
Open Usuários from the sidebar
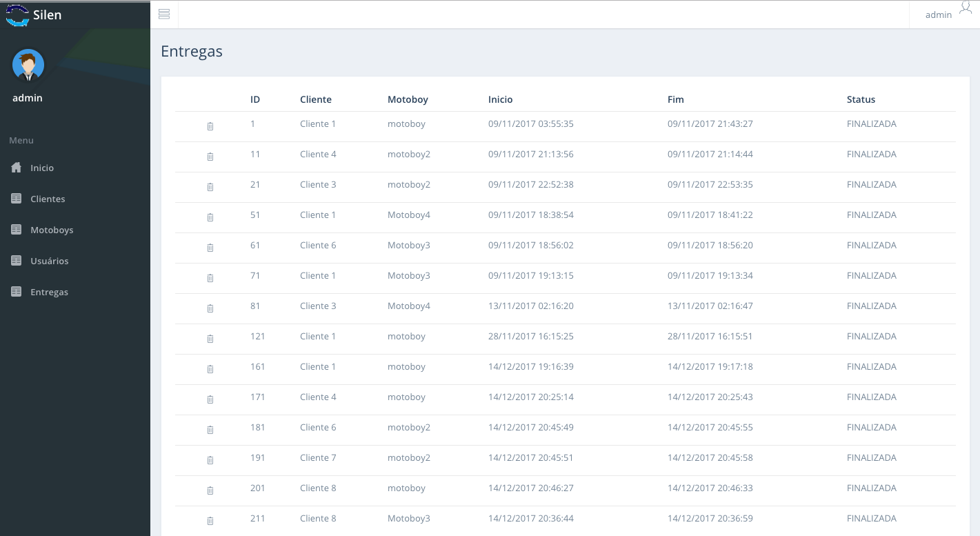(49, 261)
